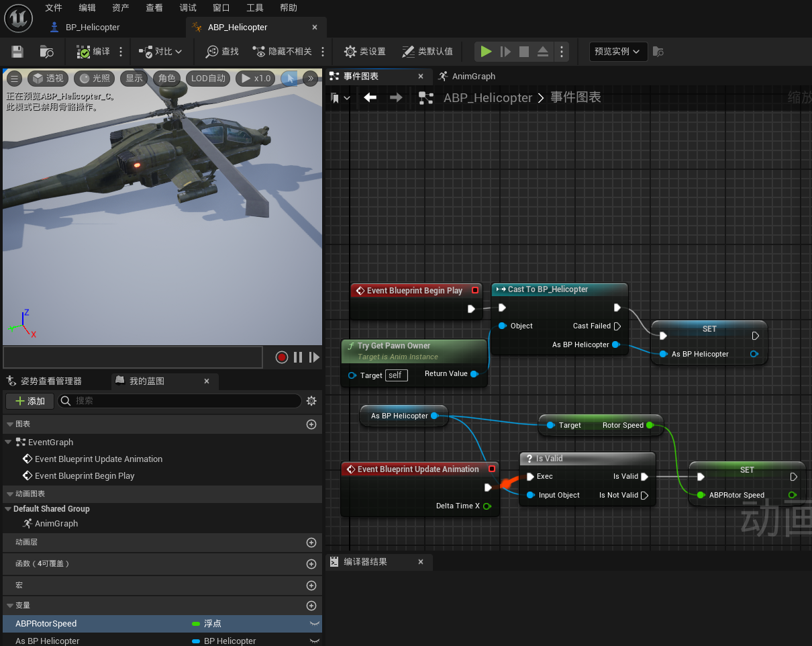The width and height of the screenshot is (812, 646).
Task: Select the As BP Helicopter variable row
Action: click(x=162, y=641)
